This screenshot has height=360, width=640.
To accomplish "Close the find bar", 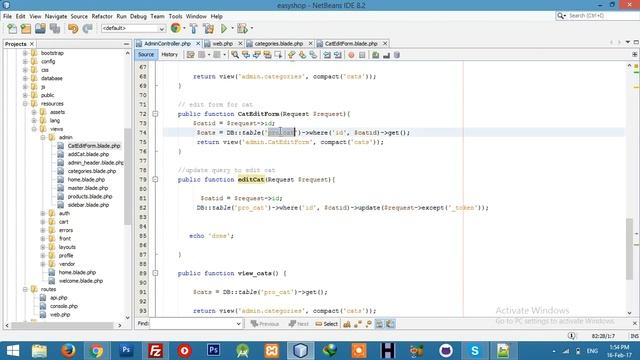I will 635,324.
